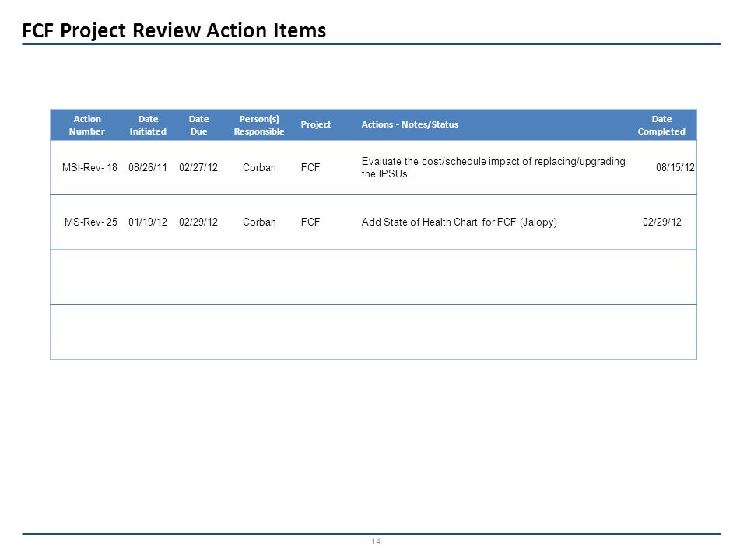This screenshot has height=560, width=747.
Task: Click the MSI-Rev- 18 action number cell
Action: point(89,168)
